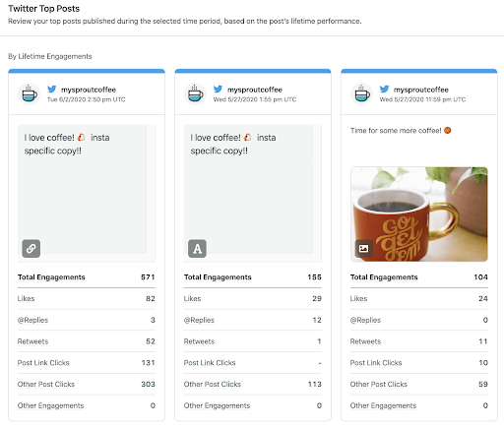This screenshot has width=504, height=428.
Task: Click the coffee cup avatar on the first post
Action: (30, 93)
